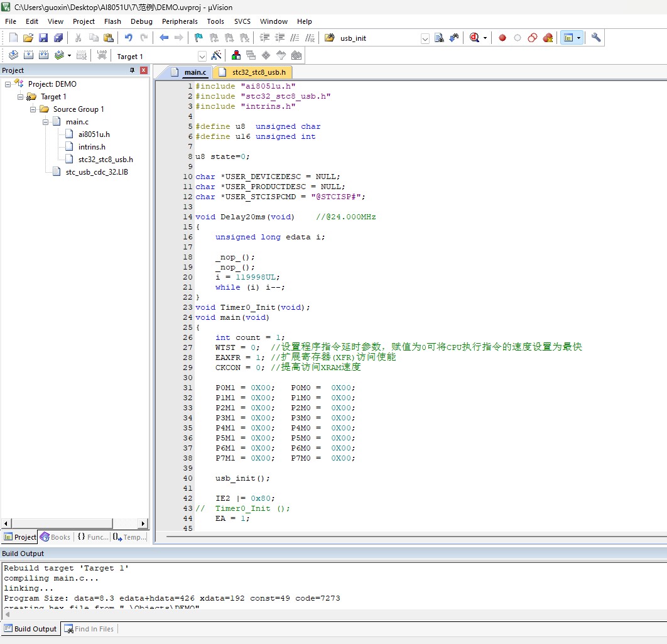Kill all breakpoints icon
This screenshot has height=644, width=667.
click(548, 38)
